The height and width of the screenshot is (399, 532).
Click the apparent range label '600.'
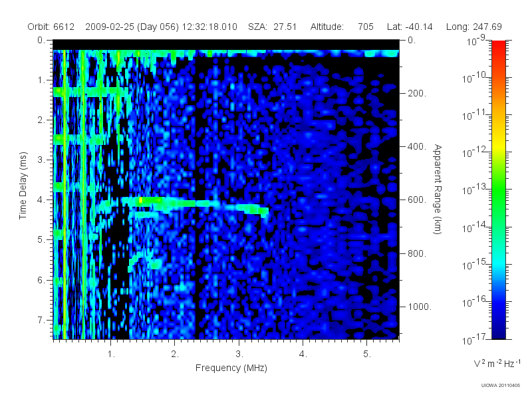click(x=417, y=200)
